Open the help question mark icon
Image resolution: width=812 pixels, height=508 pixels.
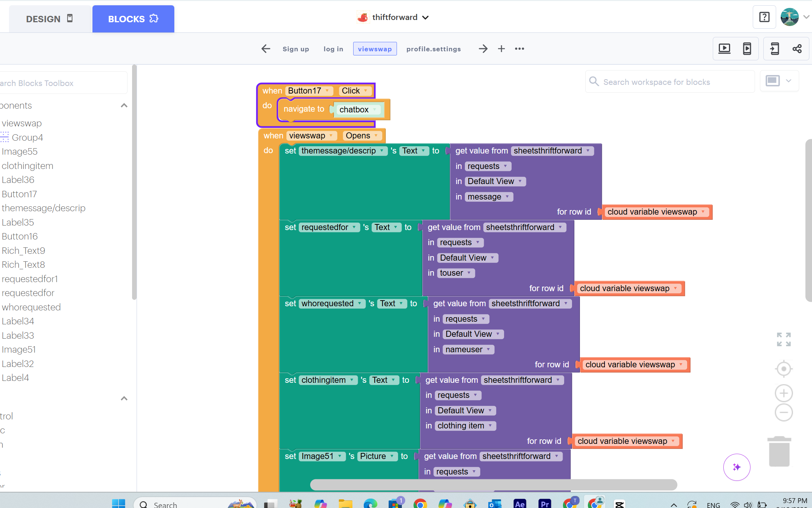tap(764, 17)
